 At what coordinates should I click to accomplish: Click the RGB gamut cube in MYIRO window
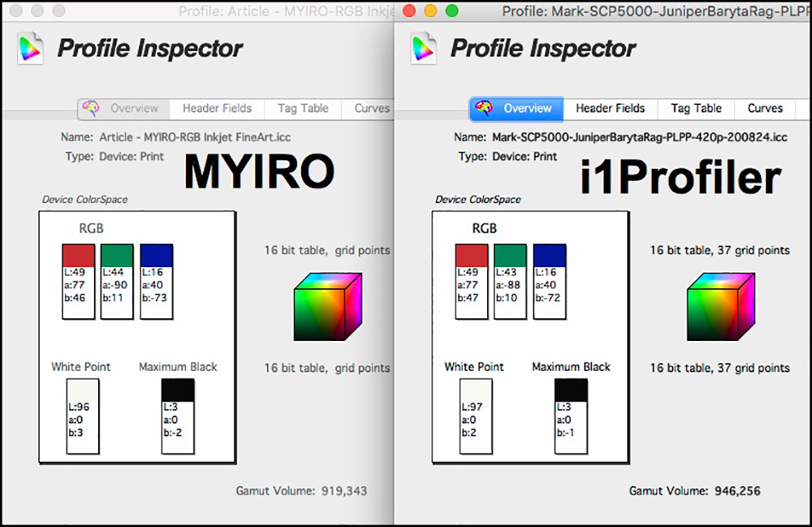pos(324,308)
